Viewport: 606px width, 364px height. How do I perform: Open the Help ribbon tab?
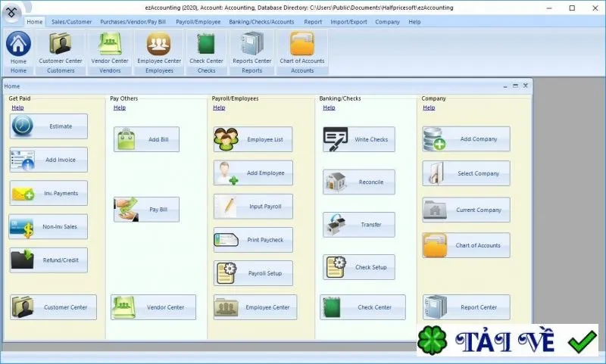pyautogui.click(x=414, y=22)
